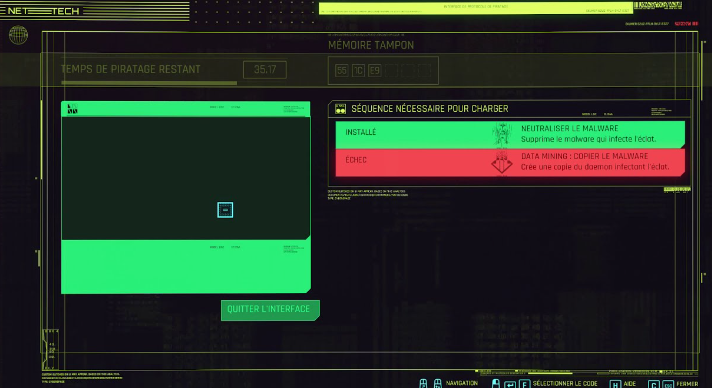Click the Temps de piratage restant label
Image resolution: width=712 pixels, height=388 pixels.
[x=131, y=70]
